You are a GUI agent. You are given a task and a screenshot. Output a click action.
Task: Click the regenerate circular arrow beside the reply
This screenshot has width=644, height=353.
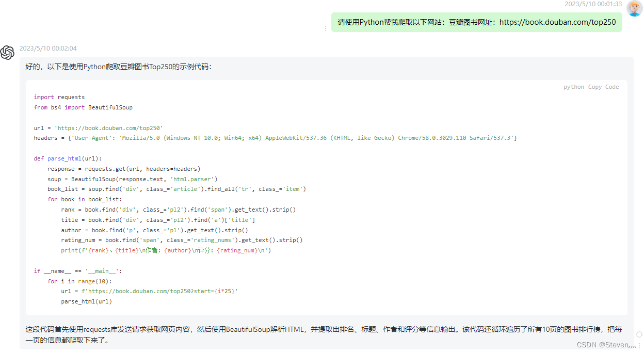[639, 334]
